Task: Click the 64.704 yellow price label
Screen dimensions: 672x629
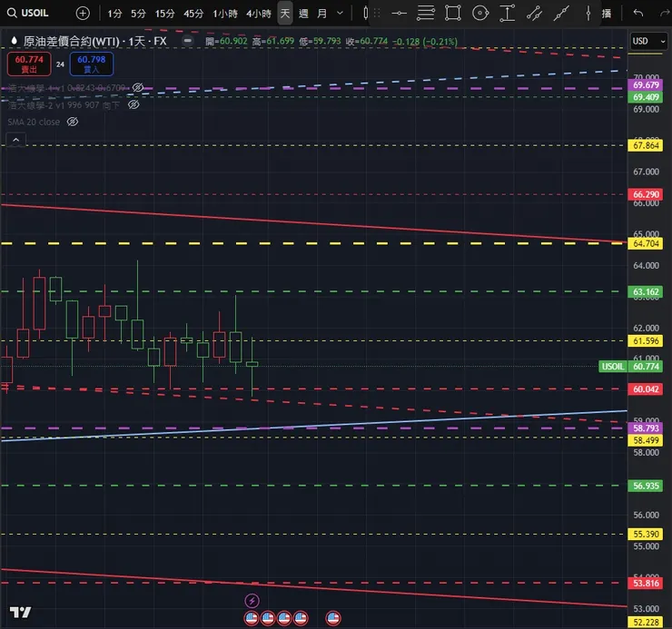Action: pos(646,243)
